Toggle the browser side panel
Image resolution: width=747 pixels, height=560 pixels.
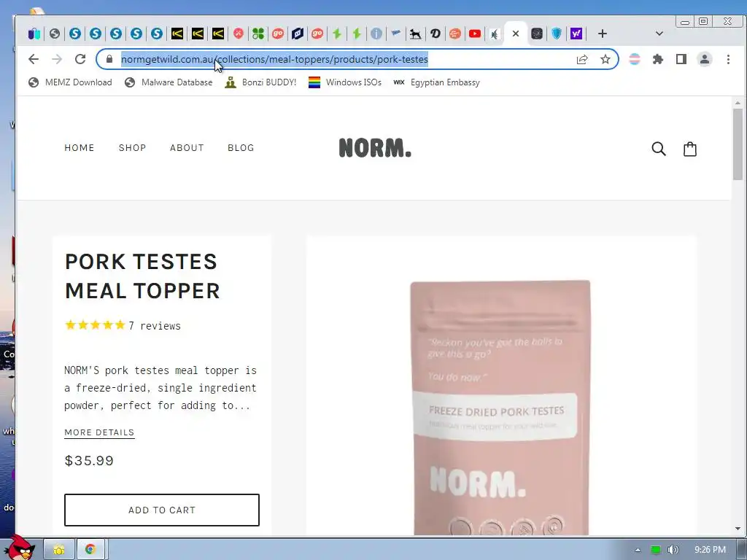tap(681, 60)
